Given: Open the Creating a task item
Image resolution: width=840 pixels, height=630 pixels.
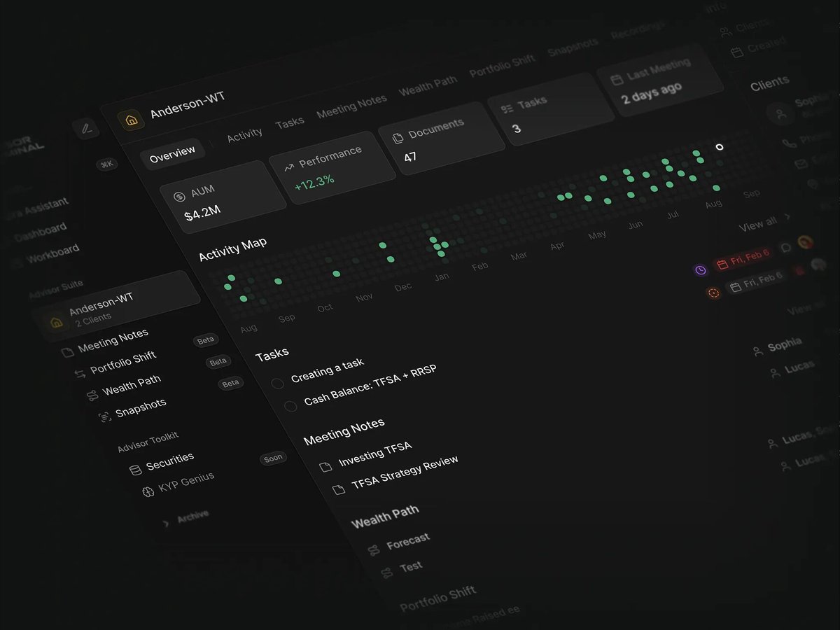Looking at the screenshot, I should pos(328,371).
